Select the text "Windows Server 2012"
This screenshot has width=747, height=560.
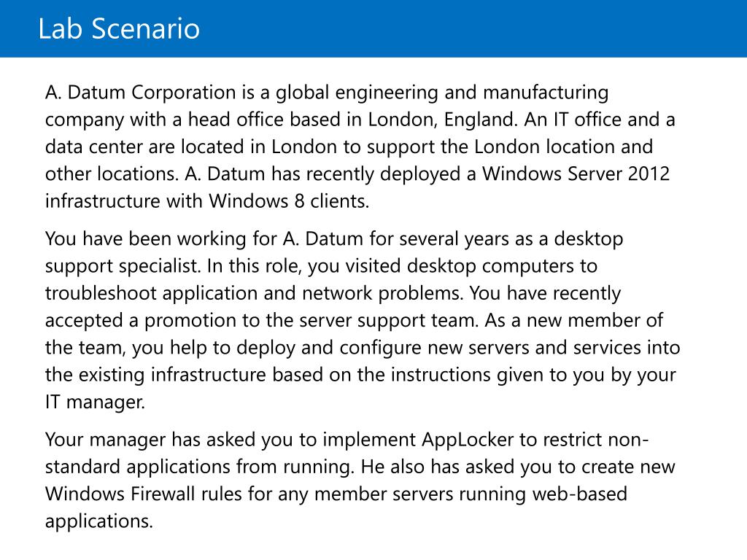coord(576,174)
